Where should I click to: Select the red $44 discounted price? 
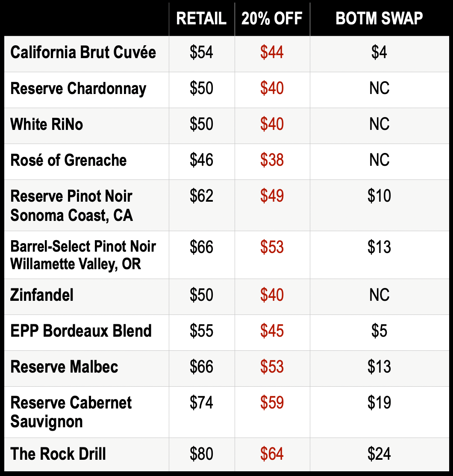pos(272,52)
